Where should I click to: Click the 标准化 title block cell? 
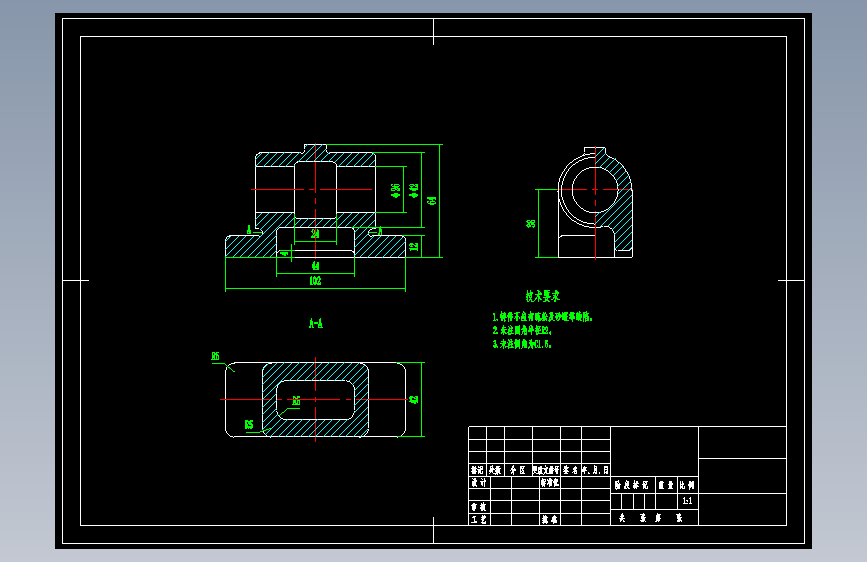(550, 482)
